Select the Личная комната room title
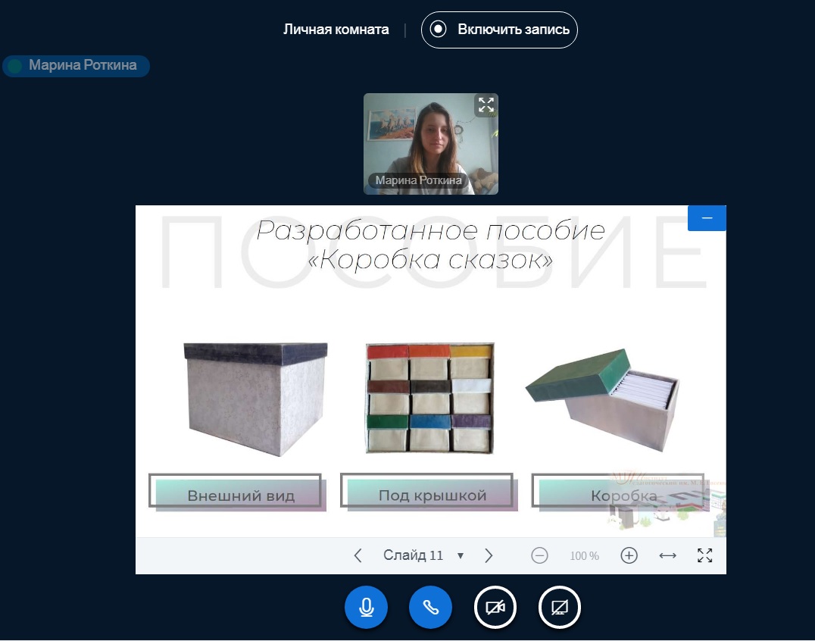Image resolution: width=815 pixels, height=644 pixels. click(x=336, y=30)
